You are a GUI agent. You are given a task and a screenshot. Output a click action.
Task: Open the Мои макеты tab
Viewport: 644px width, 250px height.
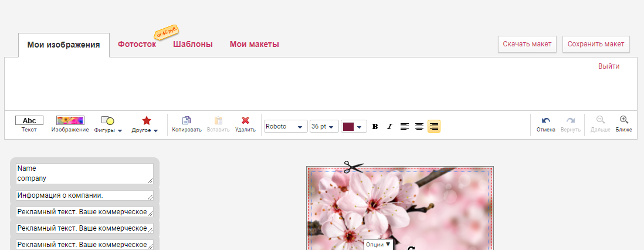pyautogui.click(x=254, y=45)
